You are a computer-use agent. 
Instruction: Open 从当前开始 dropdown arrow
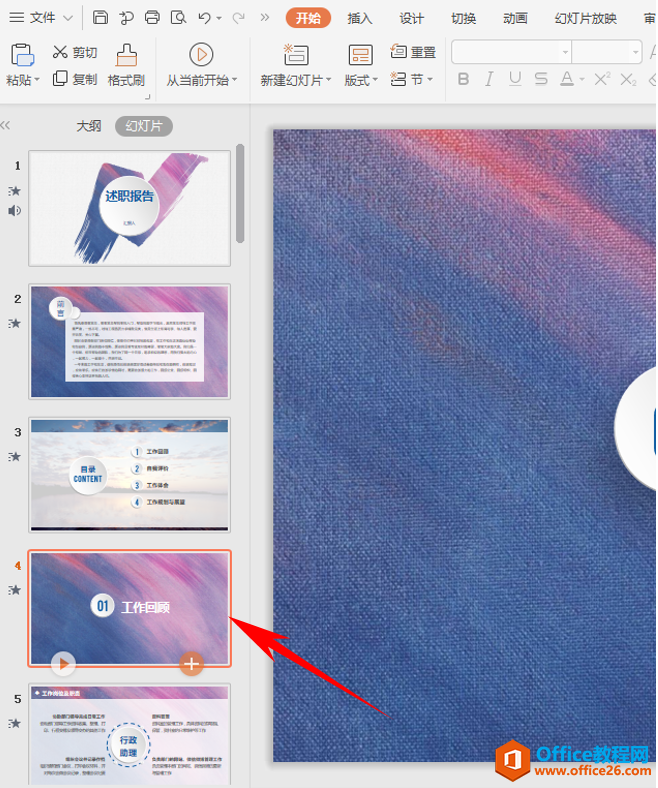coord(235,79)
